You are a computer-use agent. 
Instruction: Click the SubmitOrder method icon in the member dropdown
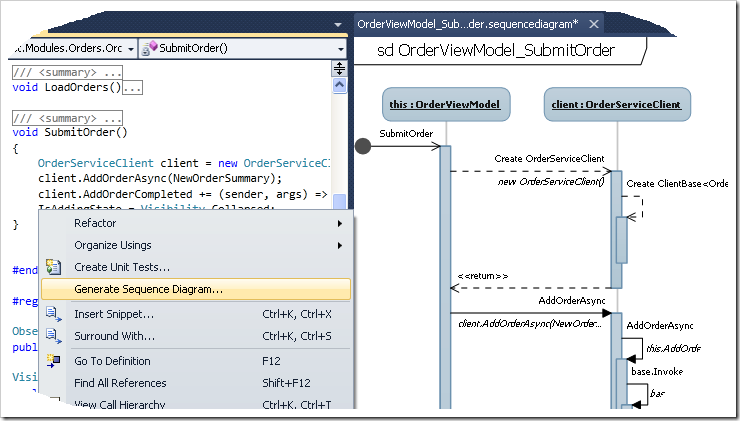point(149,47)
